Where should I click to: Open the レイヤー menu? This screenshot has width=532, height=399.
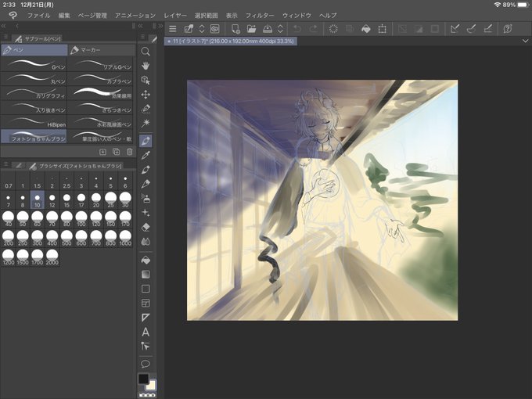[x=175, y=16]
